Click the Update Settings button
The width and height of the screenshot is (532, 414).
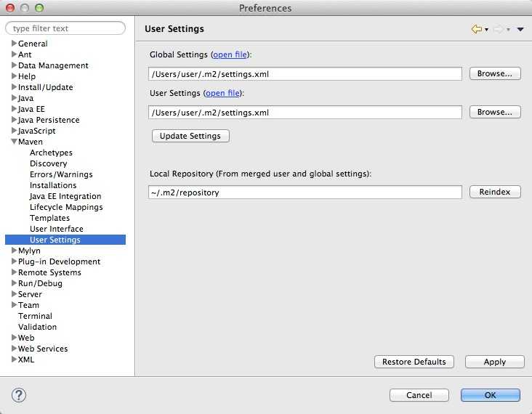click(x=190, y=136)
